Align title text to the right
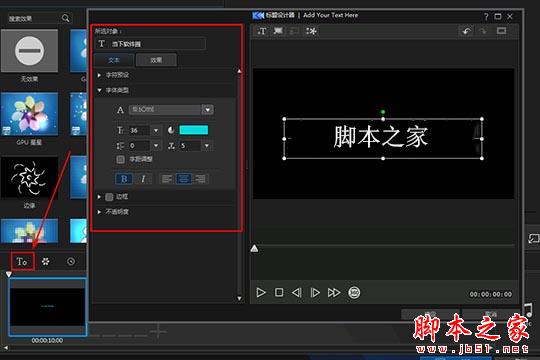The width and height of the screenshot is (540, 360). (200, 179)
